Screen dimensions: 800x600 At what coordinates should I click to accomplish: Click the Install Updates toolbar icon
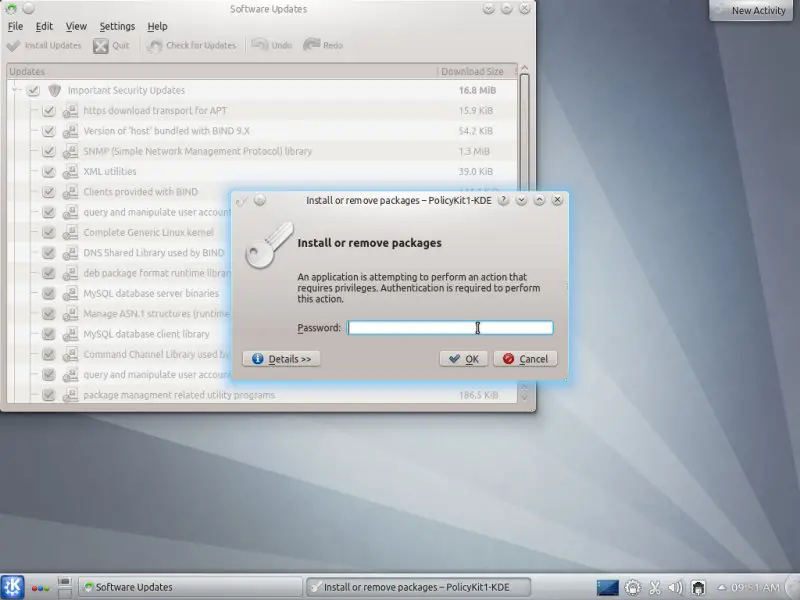tap(13, 45)
